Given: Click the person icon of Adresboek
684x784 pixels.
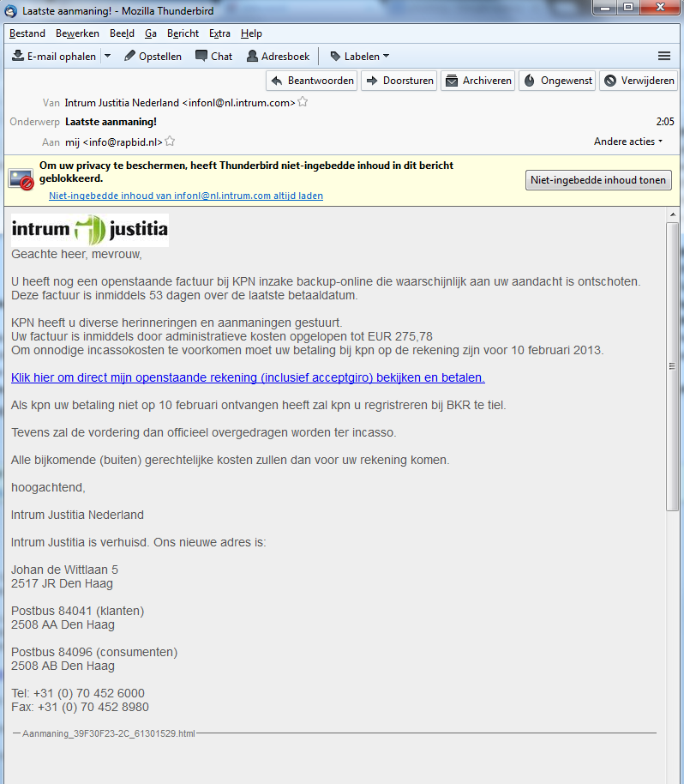Looking at the screenshot, I should click(x=252, y=56).
